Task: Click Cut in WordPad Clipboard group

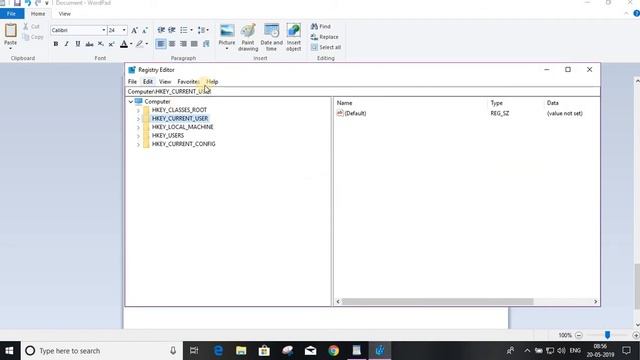Action: (31, 27)
